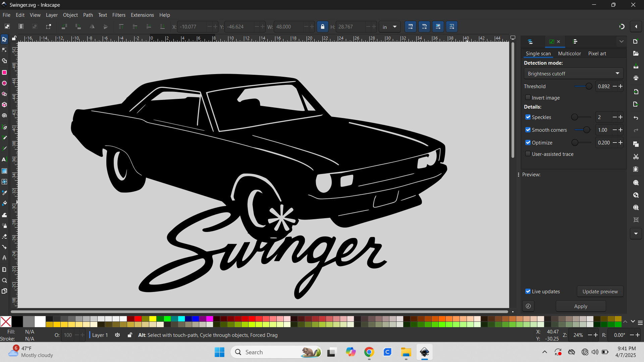This screenshot has height=362, width=644.
Task: Pick the white color swatch
Action: [x=40, y=321]
